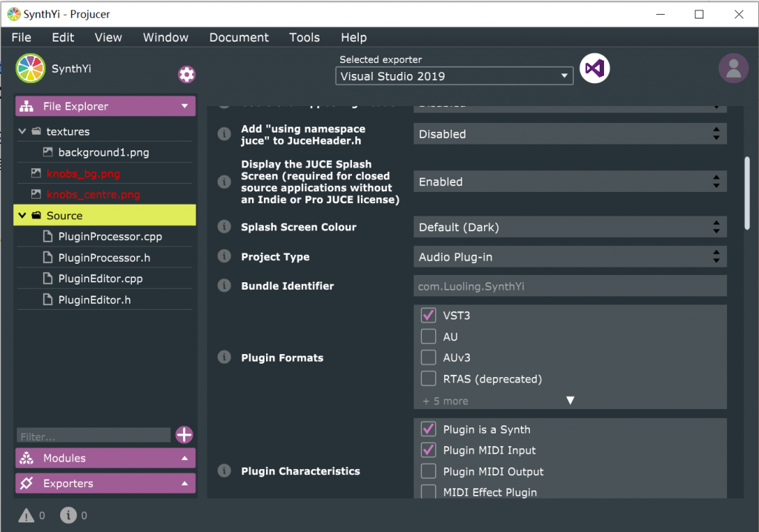This screenshot has width=759, height=532.
Task: Open the Project Type dropdown
Action: tap(569, 256)
